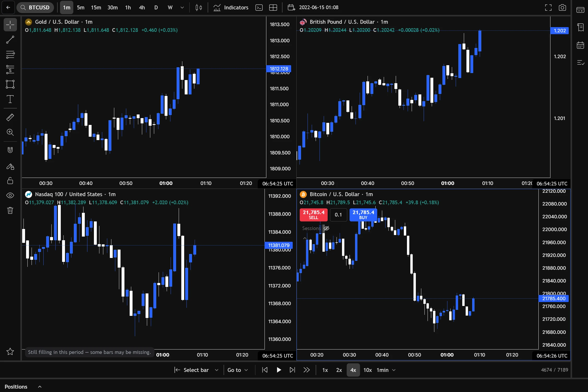Open the favorites star toolbar

pos(10,352)
